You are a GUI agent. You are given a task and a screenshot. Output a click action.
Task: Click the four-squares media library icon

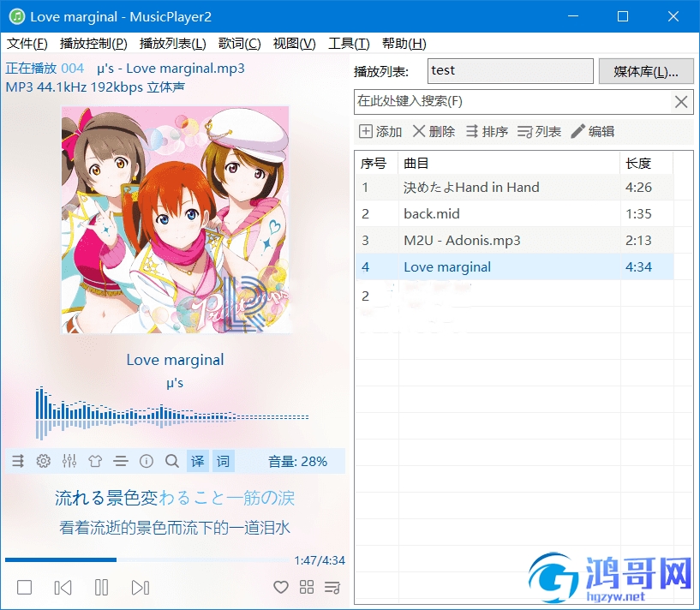tap(307, 587)
